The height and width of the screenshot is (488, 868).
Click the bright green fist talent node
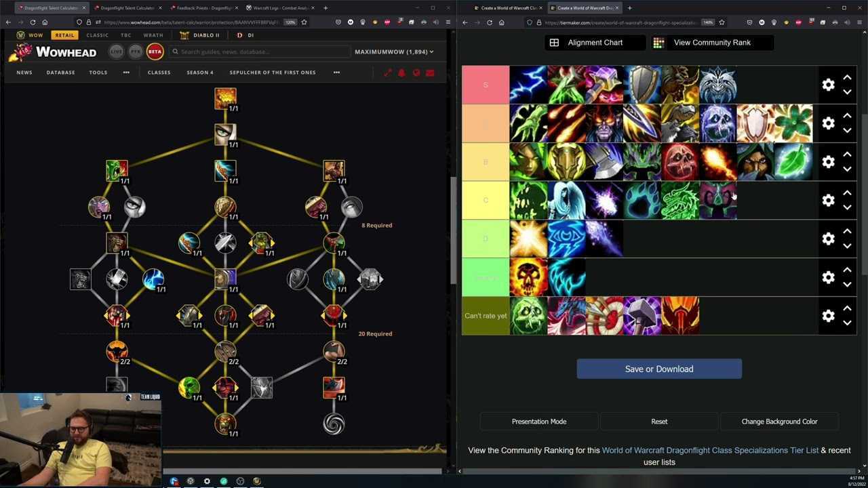189,387
